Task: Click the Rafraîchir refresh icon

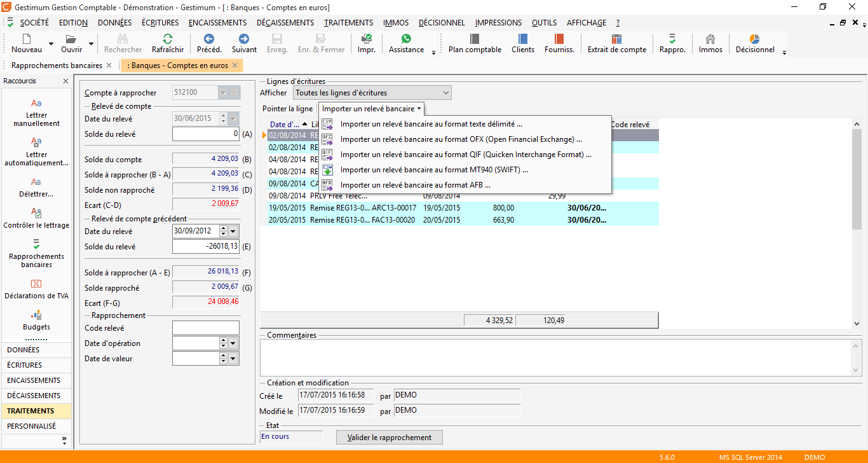Action: (x=168, y=39)
